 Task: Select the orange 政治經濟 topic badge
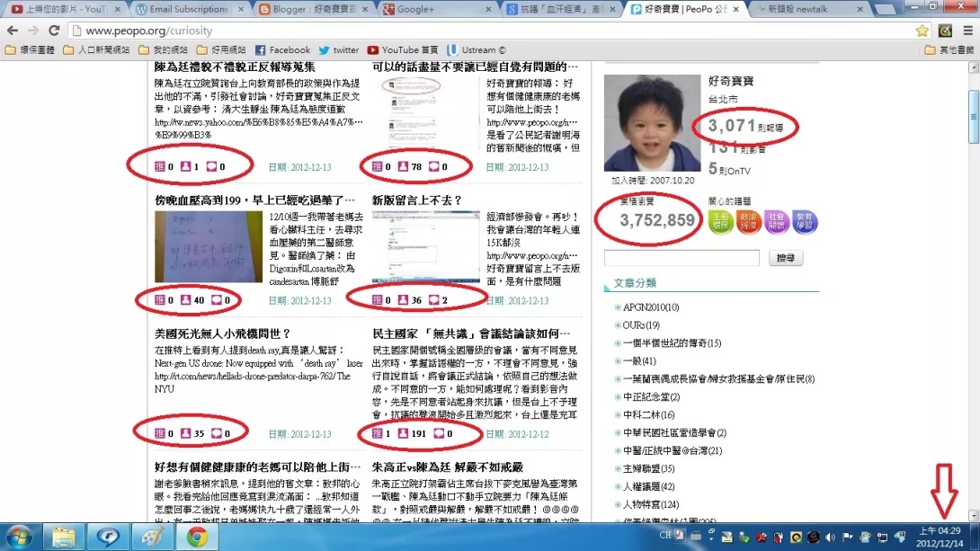coord(749,221)
